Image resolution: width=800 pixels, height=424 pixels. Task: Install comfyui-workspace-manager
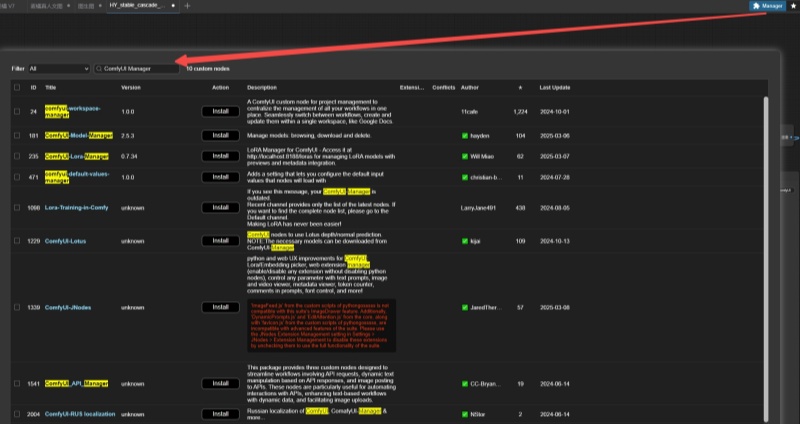tap(220, 111)
